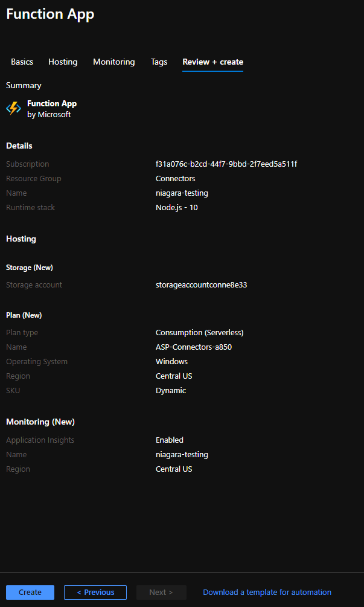Select the Tags tab
Screen dimensions: 364x607
pyautogui.click(x=159, y=62)
